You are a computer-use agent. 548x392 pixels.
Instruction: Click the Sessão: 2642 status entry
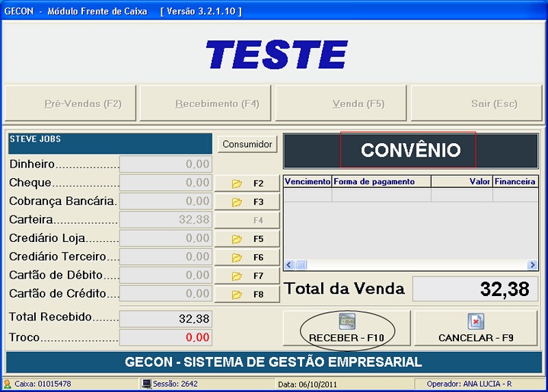pyautogui.click(x=175, y=384)
